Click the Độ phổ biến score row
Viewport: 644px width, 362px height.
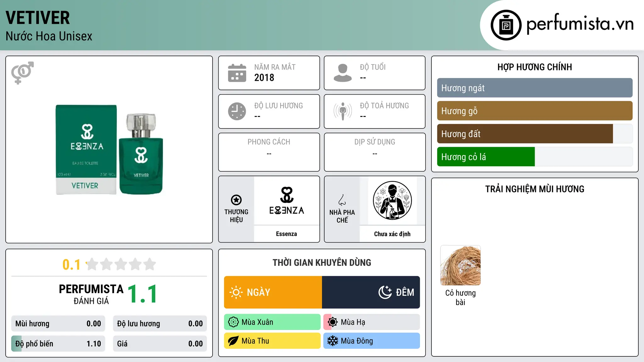click(58, 344)
